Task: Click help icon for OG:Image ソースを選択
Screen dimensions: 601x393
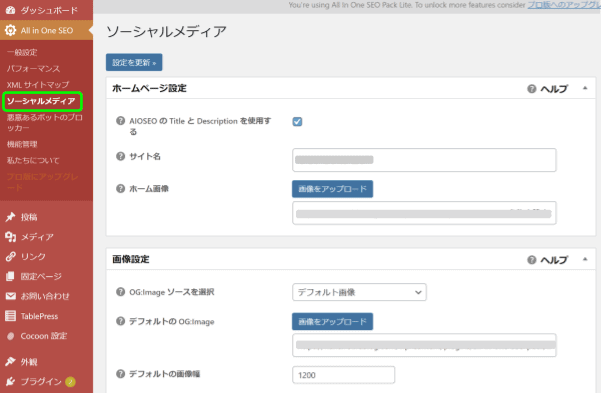Action: click(x=120, y=292)
